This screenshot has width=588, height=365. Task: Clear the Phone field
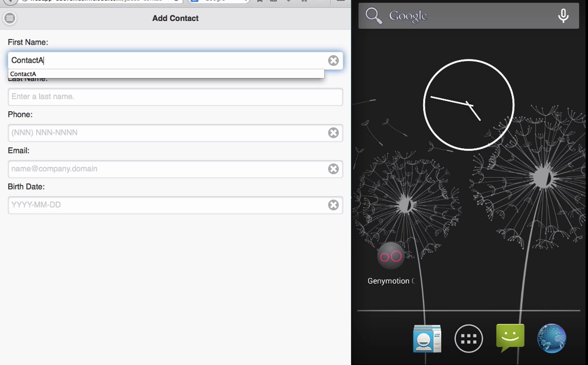point(333,133)
